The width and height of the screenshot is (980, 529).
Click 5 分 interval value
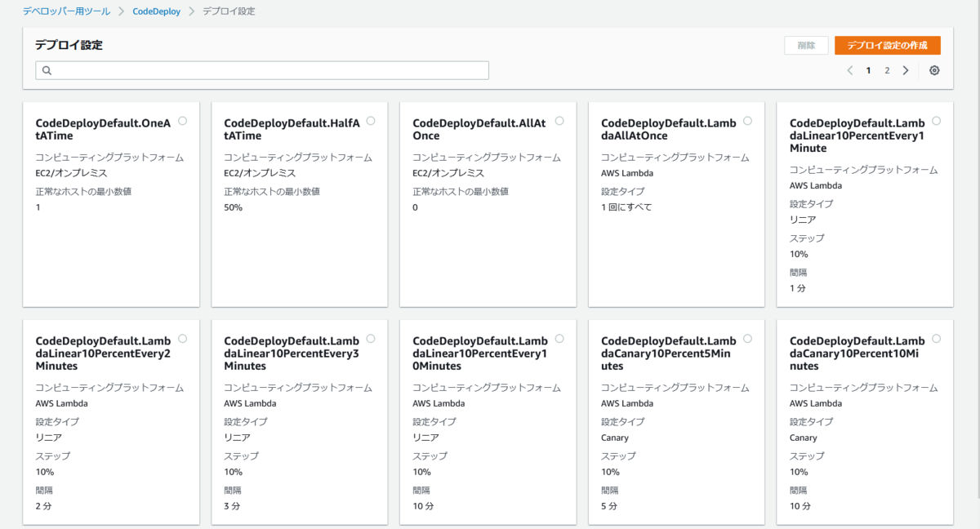tap(610, 506)
